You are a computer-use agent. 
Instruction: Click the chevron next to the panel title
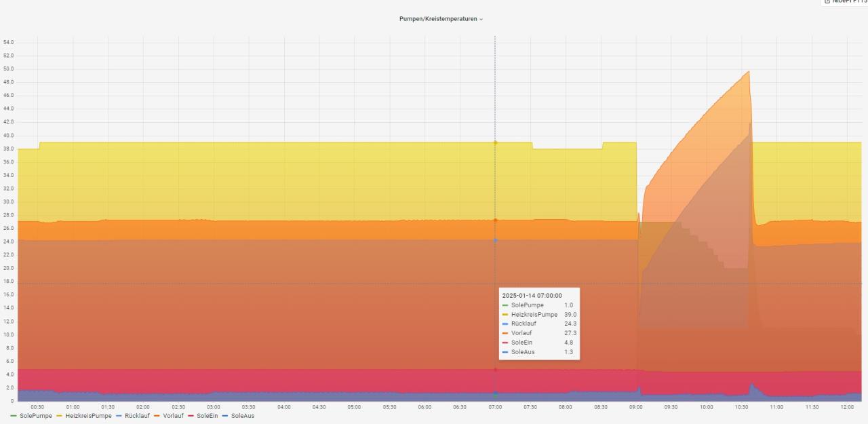481,19
